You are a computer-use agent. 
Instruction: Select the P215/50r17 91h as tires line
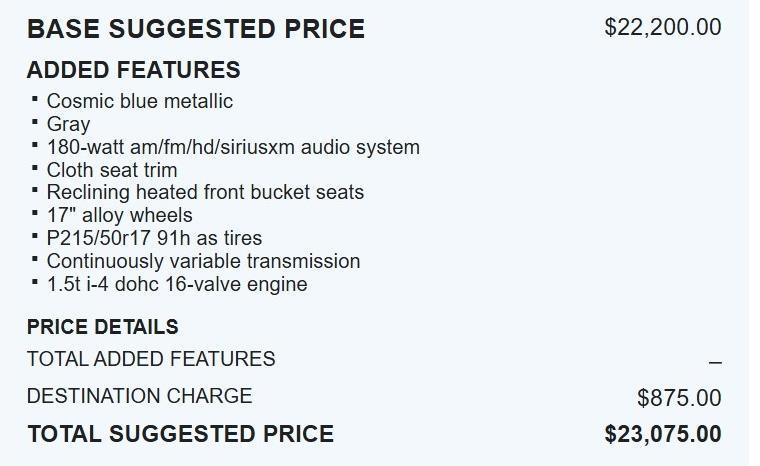tap(154, 238)
